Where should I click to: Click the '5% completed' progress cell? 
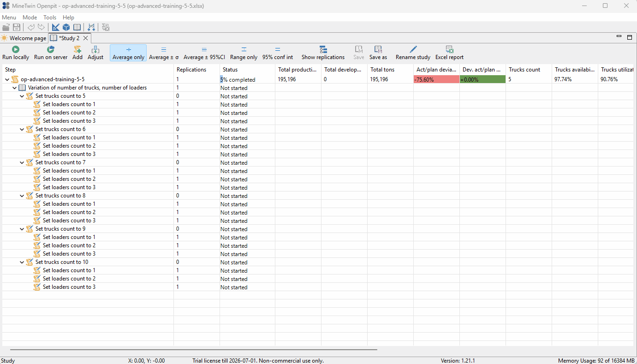pos(247,79)
